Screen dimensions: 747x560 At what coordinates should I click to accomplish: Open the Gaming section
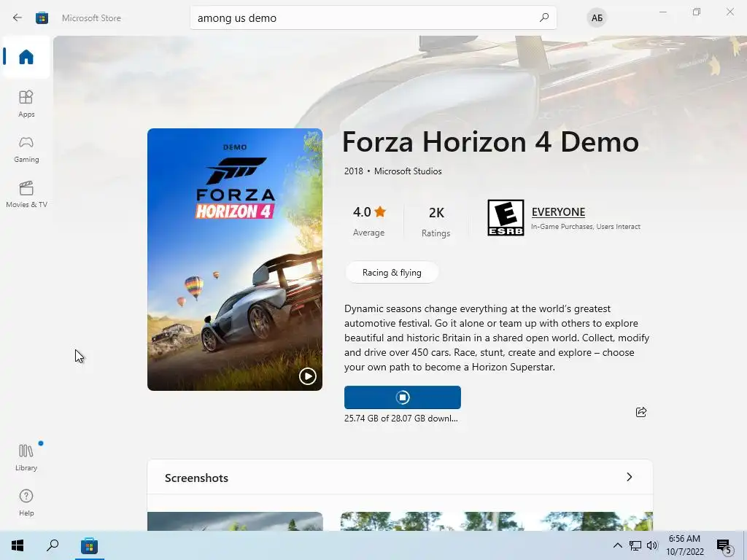tap(26, 149)
